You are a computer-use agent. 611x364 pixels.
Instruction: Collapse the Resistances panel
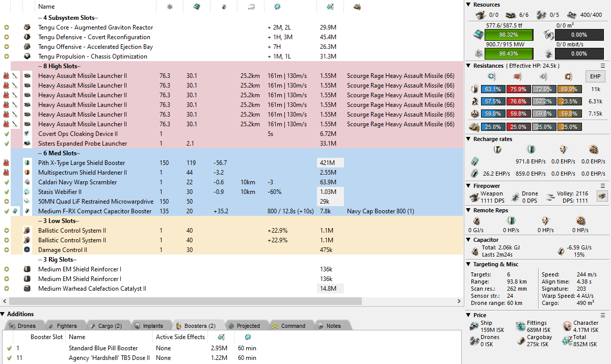coord(469,66)
